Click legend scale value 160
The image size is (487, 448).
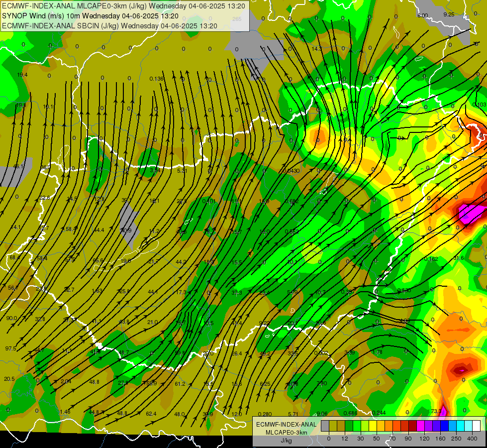(x=440, y=439)
